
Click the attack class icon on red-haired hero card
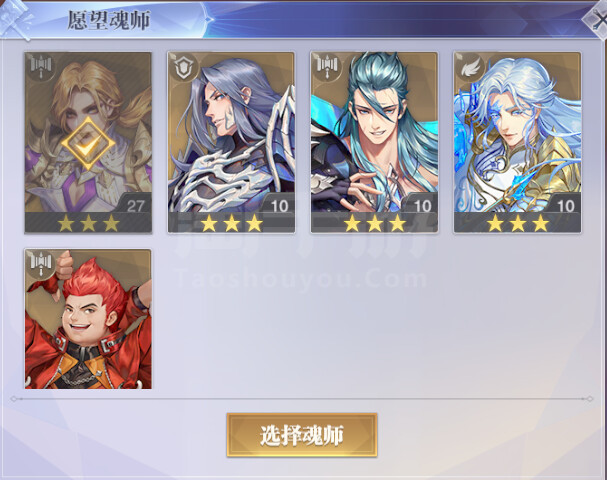41,264
